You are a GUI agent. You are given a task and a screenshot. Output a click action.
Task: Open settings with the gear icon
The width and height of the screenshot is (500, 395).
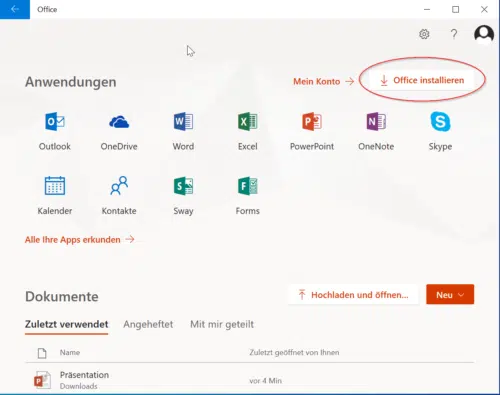pyautogui.click(x=424, y=34)
